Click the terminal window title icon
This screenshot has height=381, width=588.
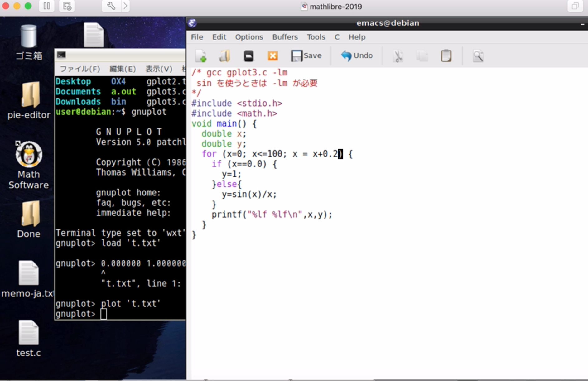tap(61, 55)
